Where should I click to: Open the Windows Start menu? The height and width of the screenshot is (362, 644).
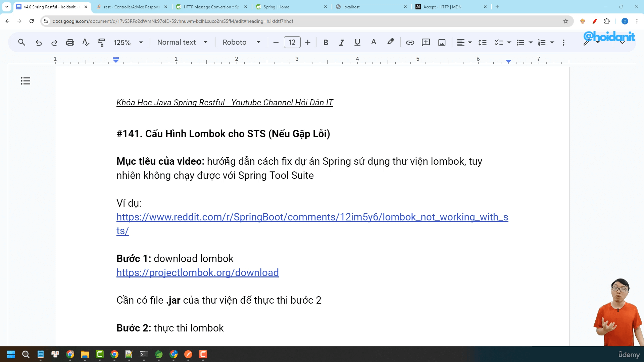click(x=11, y=354)
